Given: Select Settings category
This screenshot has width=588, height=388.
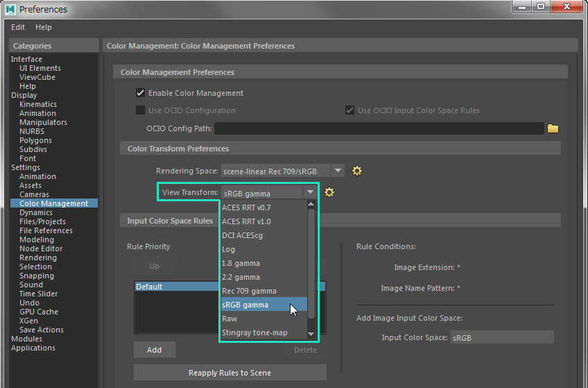Looking at the screenshot, I should [x=26, y=167].
